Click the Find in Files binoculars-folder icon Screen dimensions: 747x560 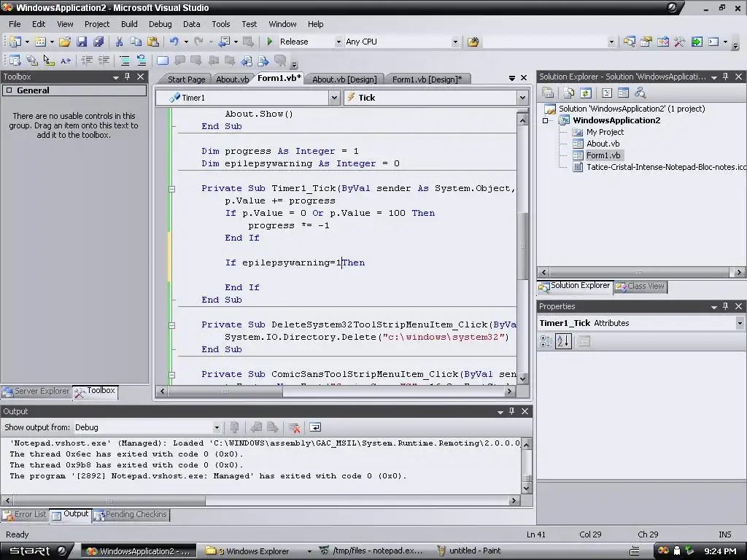click(473, 42)
